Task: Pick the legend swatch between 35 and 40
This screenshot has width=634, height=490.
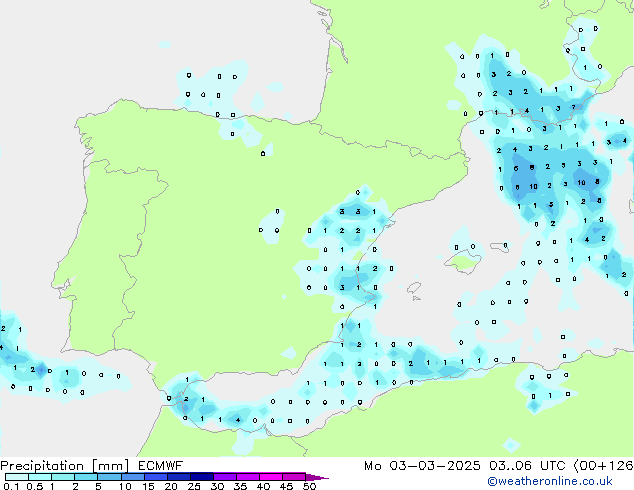Action: (x=247, y=477)
